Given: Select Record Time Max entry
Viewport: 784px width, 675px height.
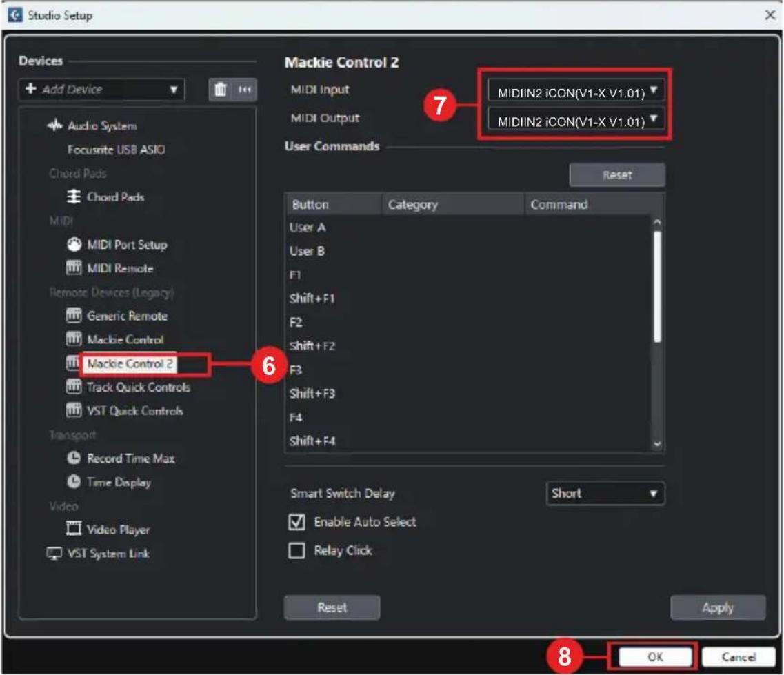Looking at the screenshot, I should tap(131, 459).
